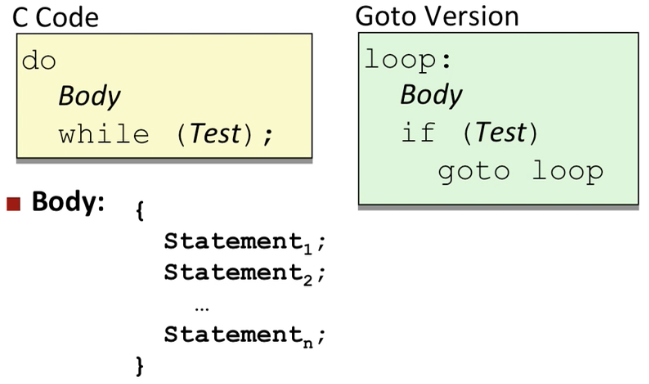Click the "Statement1;" line
Image resolution: width=649 pixels, height=384 pixels.
[245, 242]
